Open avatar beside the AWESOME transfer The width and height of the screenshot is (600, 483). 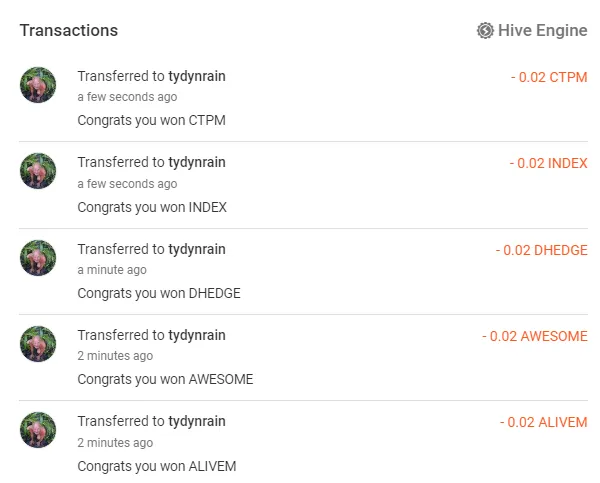(38, 344)
